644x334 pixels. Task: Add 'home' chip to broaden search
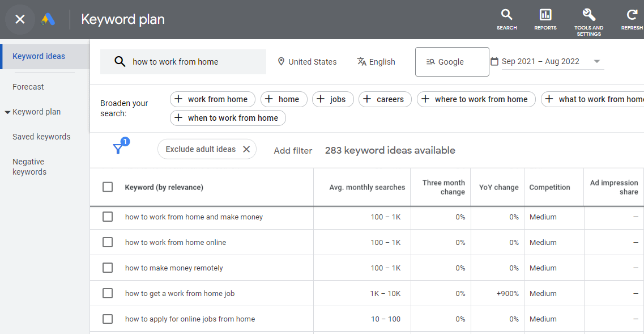click(284, 99)
